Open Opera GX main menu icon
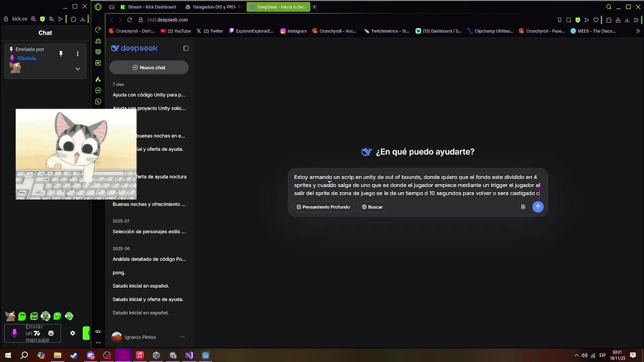Image resolution: width=644 pixels, height=362 pixels. pos(98,7)
